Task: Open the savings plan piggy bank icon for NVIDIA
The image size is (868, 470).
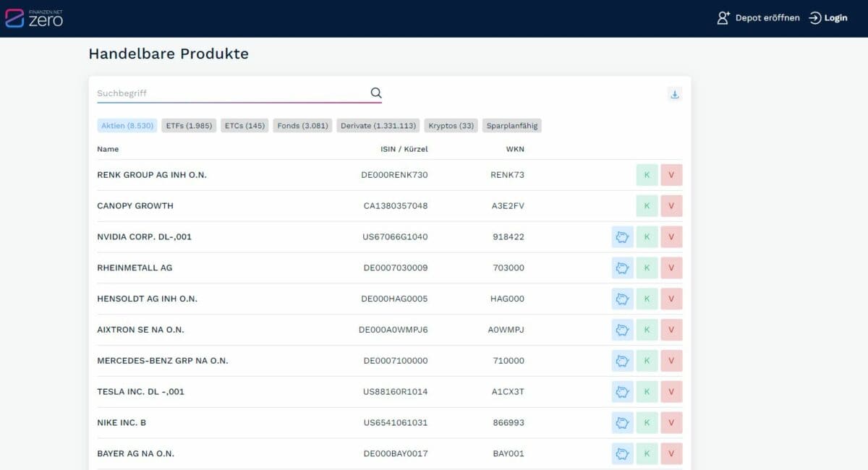Action: [622, 236]
